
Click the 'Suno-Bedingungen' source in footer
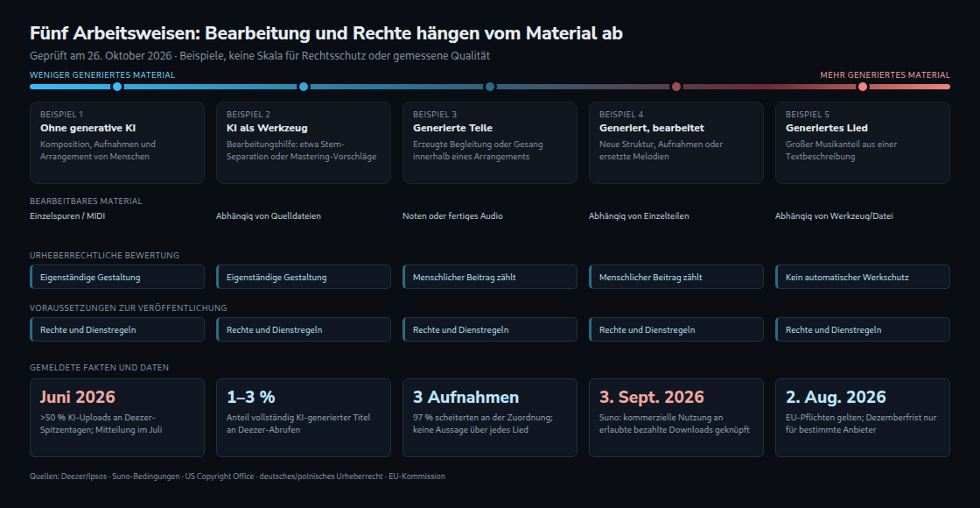tap(145, 476)
